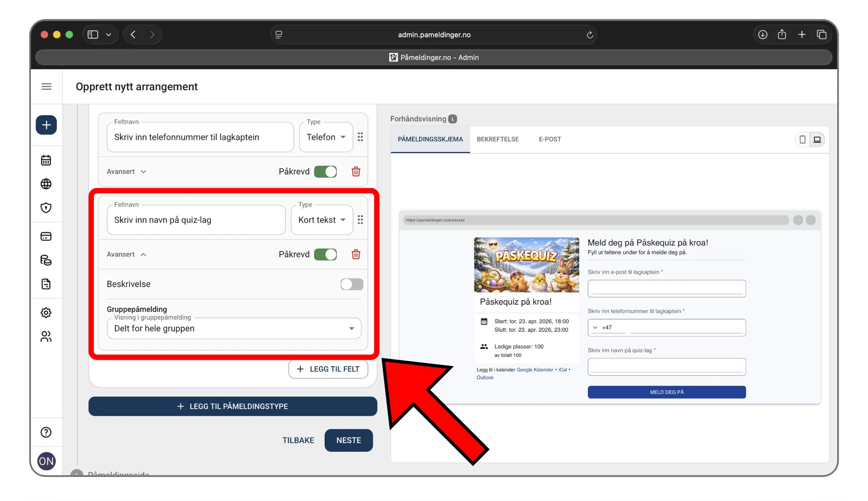Open the payment card sidebar icon
This screenshot has height=501, width=868.
(x=46, y=236)
